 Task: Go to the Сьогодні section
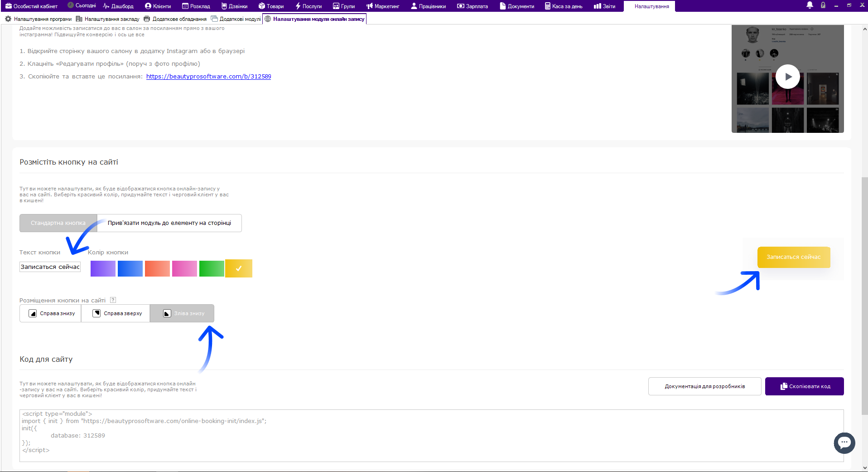(82, 6)
